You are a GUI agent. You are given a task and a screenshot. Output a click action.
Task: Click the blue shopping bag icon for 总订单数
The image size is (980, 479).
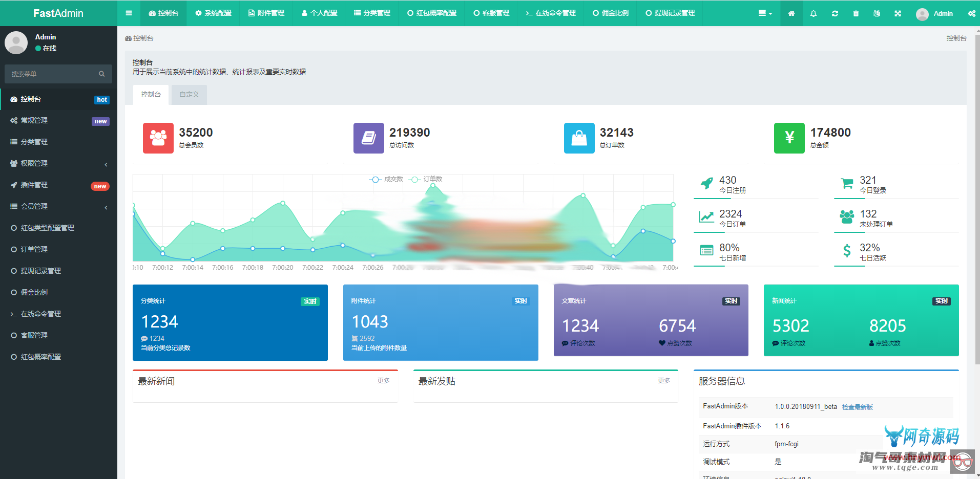point(579,138)
